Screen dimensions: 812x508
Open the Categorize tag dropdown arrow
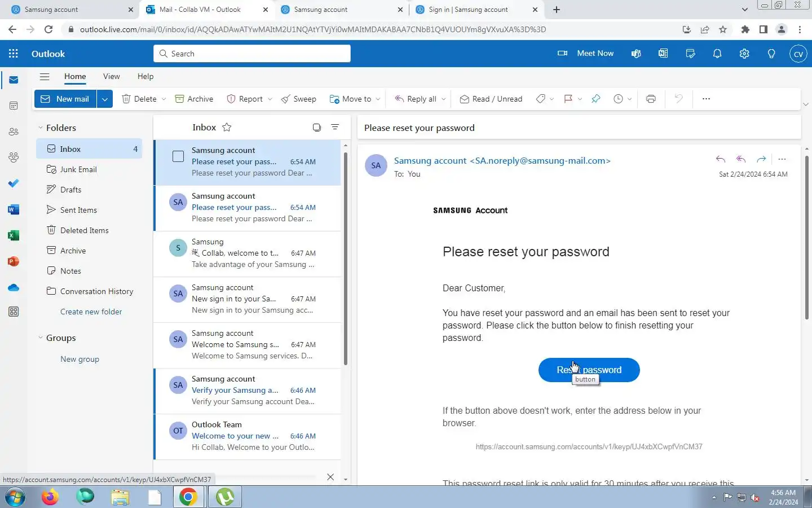[551, 99]
